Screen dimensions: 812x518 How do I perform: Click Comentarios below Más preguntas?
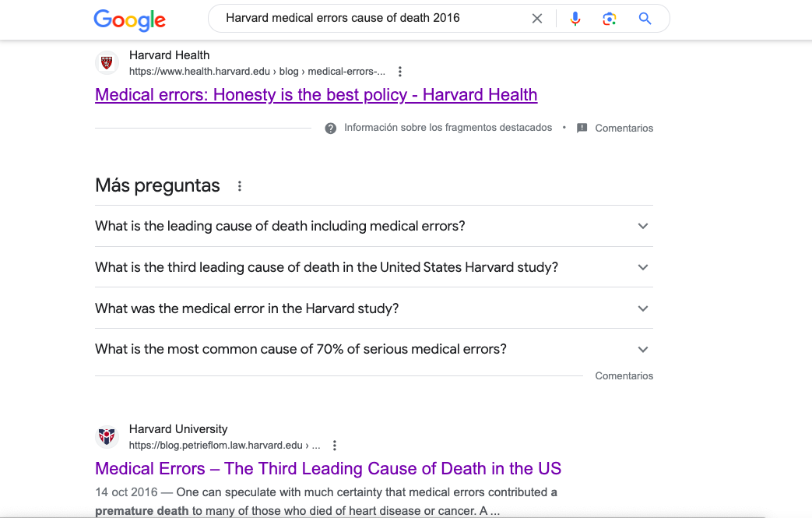[624, 375]
